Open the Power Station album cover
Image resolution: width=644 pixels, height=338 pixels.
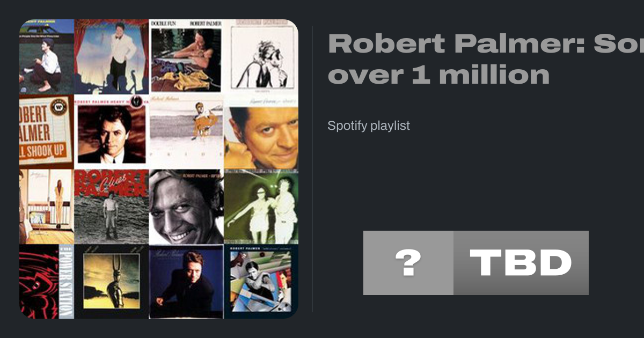click(47, 282)
